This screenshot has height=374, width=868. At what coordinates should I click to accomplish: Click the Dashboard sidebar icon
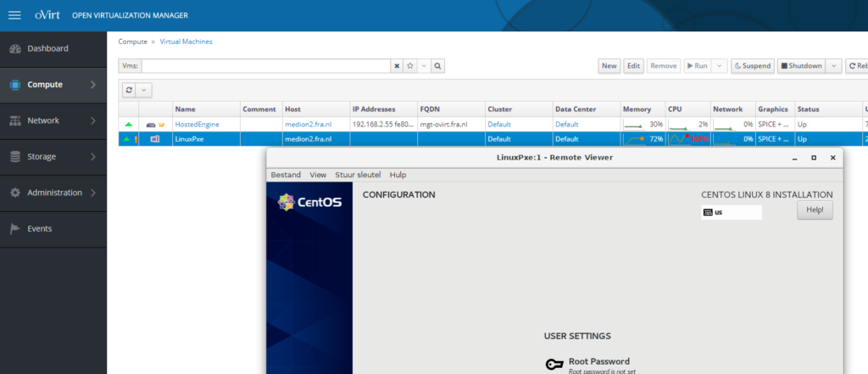tap(14, 48)
